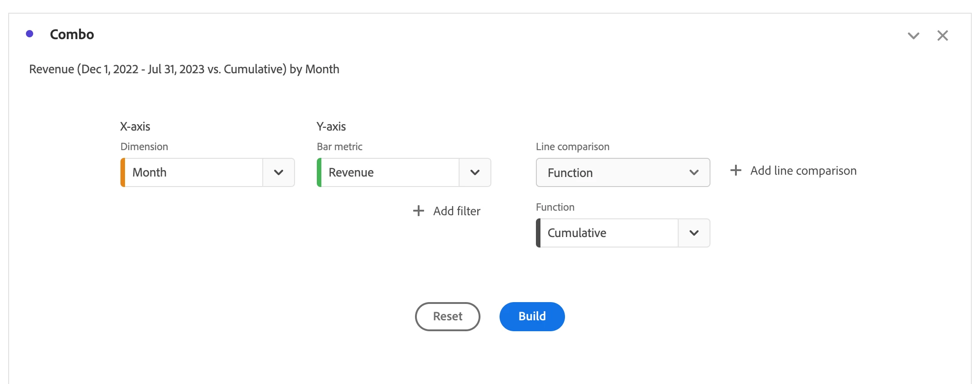Open the Line comparison Function dropdown
Screen dimensions: 980x384
point(623,172)
